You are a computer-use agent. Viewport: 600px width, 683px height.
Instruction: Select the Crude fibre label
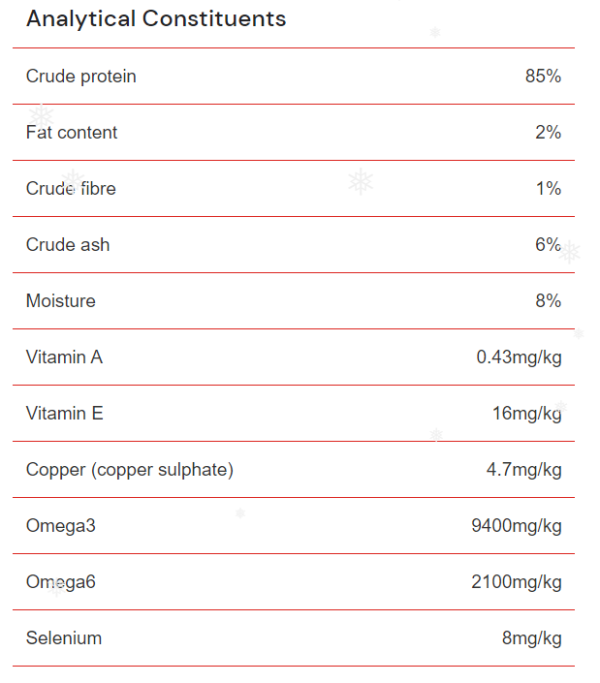coord(71,189)
